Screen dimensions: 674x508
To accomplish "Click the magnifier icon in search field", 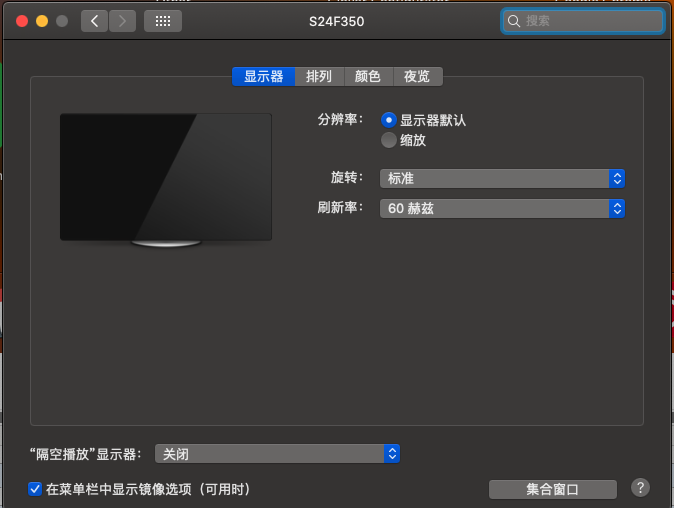I will (x=514, y=21).
